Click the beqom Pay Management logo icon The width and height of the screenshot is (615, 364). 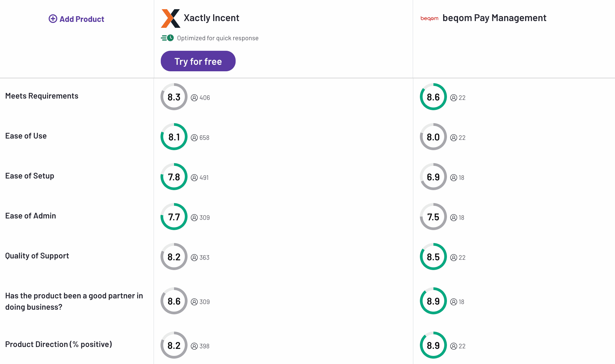tap(429, 18)
